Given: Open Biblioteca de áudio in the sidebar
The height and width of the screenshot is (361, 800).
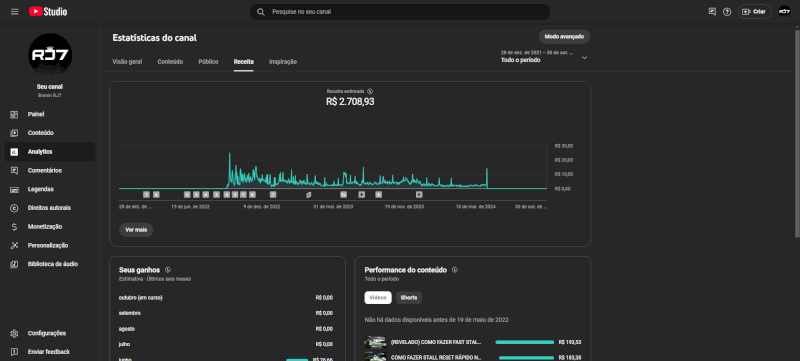Looking at the screenshot, I should pos(50,264).
